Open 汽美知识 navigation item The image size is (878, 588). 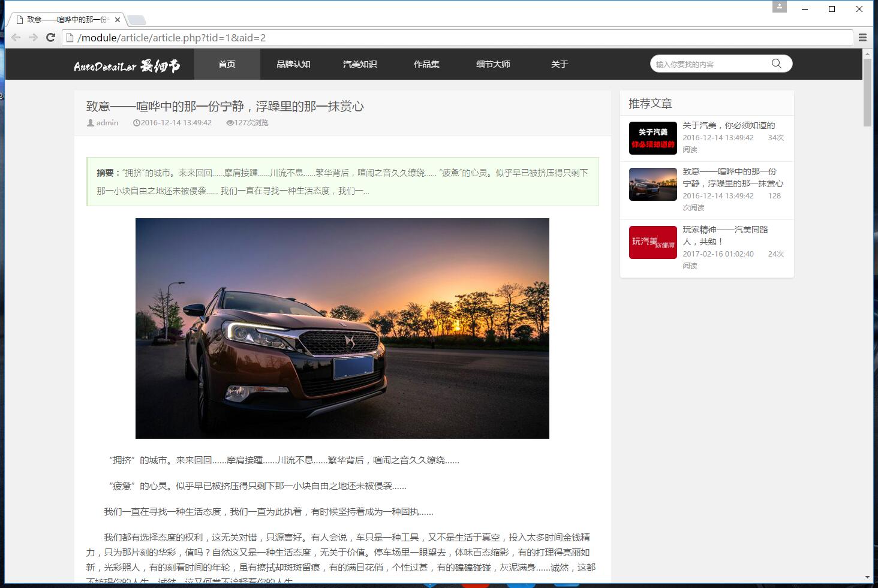pos(360,64)
